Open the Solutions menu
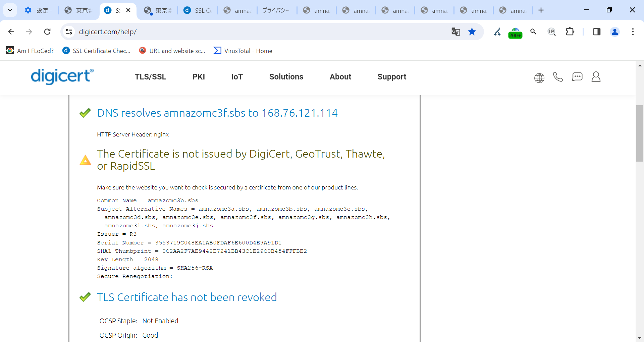Screen dimensions: 644x342 286,77
